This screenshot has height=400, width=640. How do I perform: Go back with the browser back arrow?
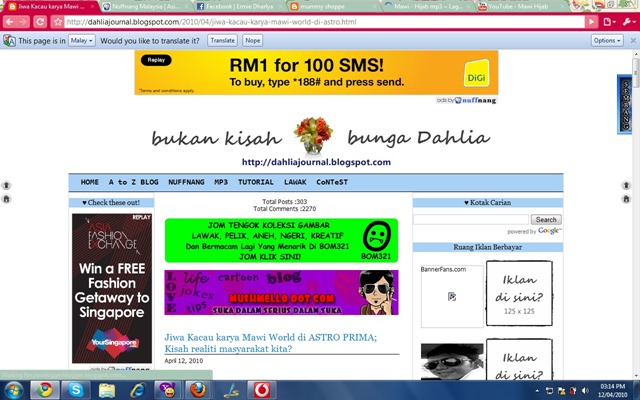(9, 22)
